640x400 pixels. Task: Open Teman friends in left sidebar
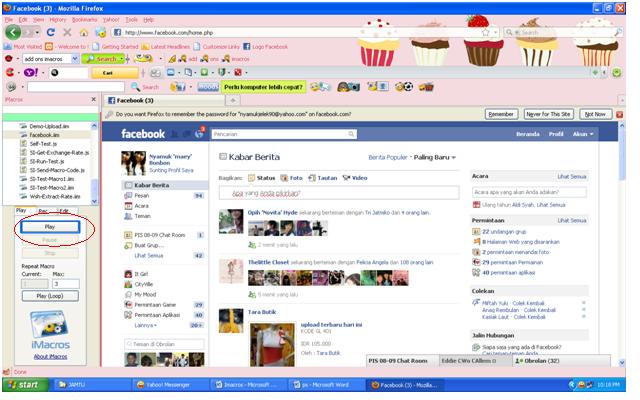(142, 216)
